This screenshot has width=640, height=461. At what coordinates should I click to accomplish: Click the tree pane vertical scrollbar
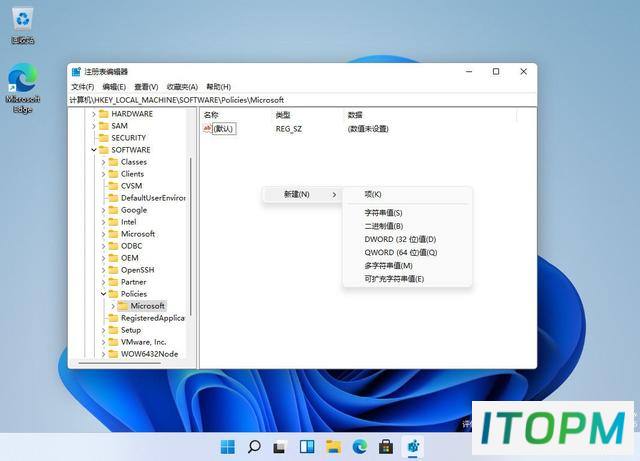click(x=191, y=235)
